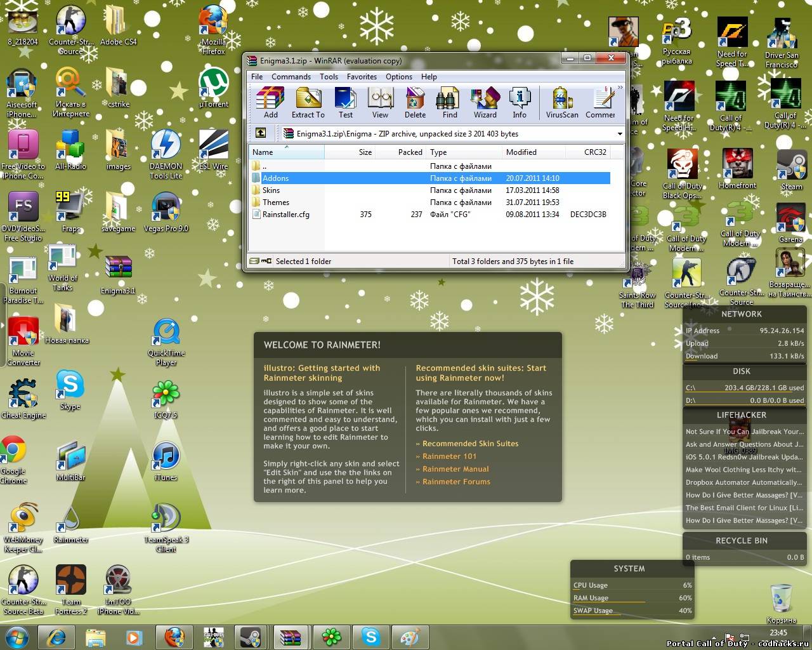Viewport: 812px width, 650px height.
Task: Click the Steam desktop icon
Action: pyautogui.click(x=791, y=170)
